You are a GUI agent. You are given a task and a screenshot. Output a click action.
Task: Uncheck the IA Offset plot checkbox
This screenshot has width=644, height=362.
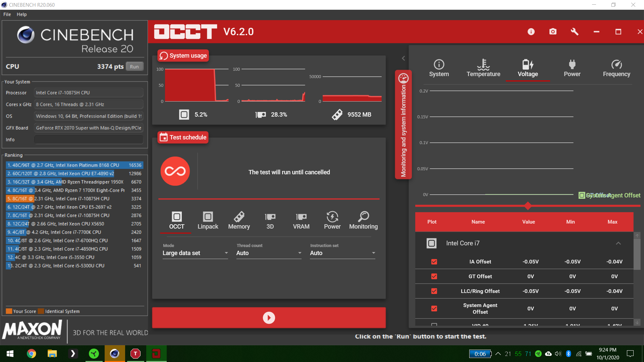click(434, 262)
